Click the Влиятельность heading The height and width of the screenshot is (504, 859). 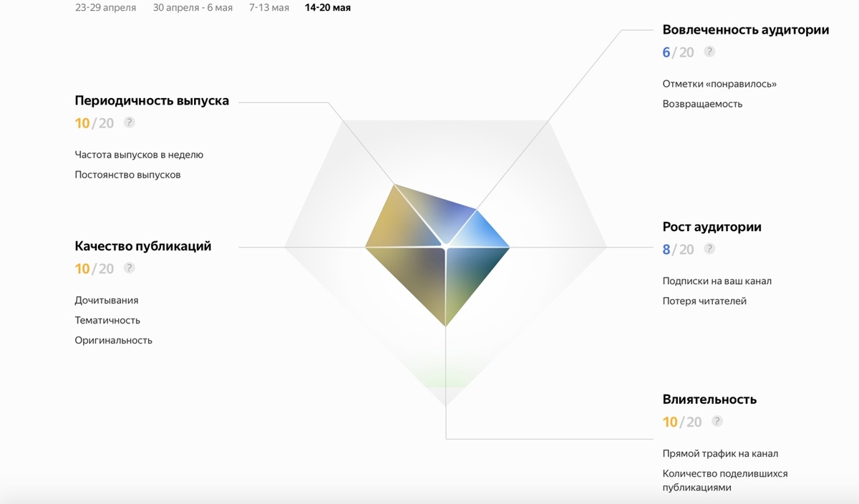coord(709,399)
